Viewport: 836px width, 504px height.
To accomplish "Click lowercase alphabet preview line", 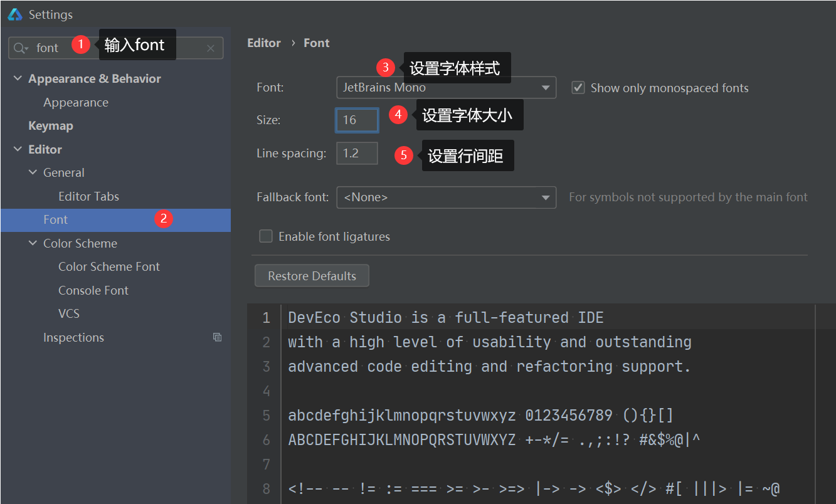I will [481, 416].
